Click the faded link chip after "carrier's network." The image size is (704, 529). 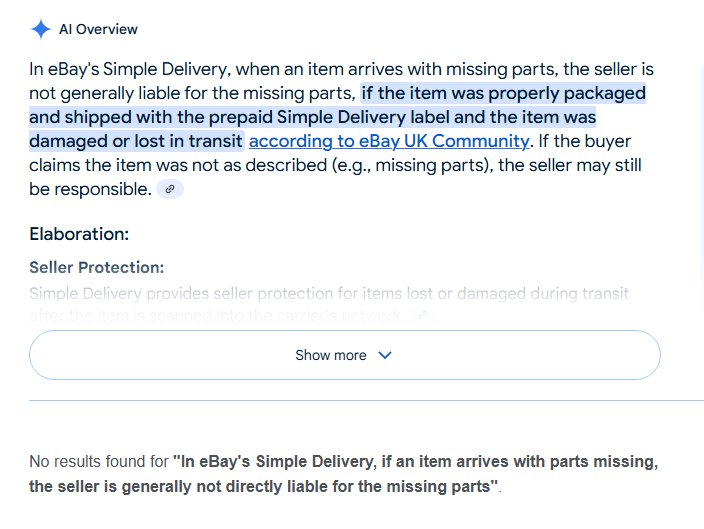click(423, 315)
